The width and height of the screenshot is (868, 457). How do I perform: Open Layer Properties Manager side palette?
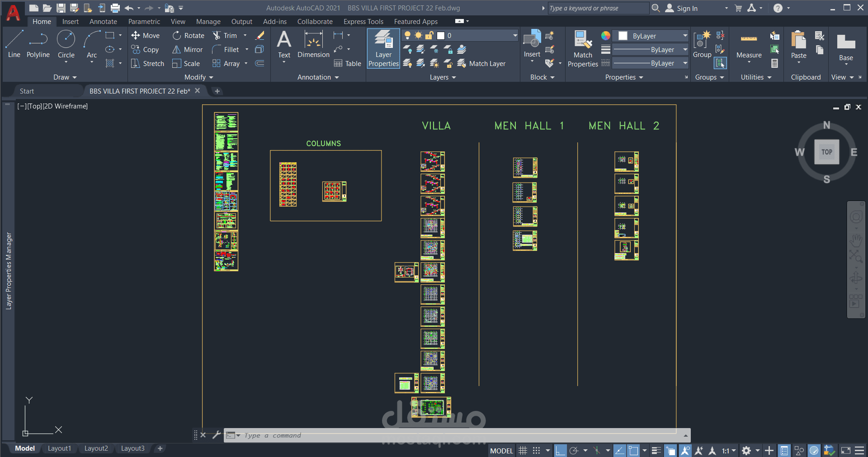8,271
